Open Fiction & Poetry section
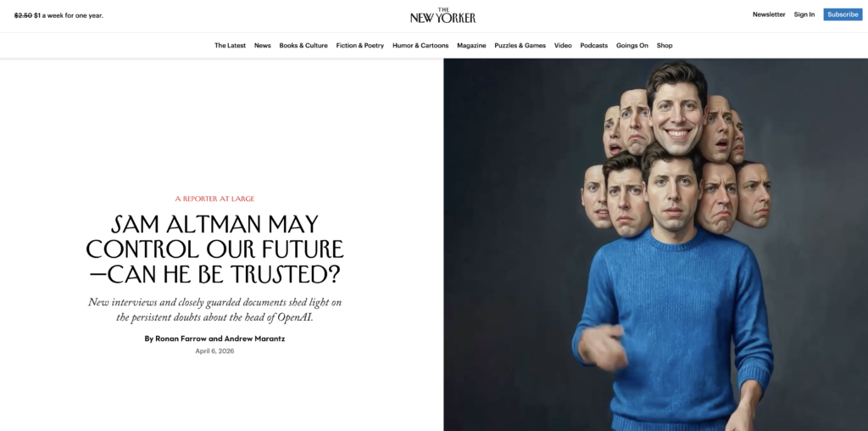Viewport: 868px width, 431px height. pyautogui.click(x=359, y=46)
